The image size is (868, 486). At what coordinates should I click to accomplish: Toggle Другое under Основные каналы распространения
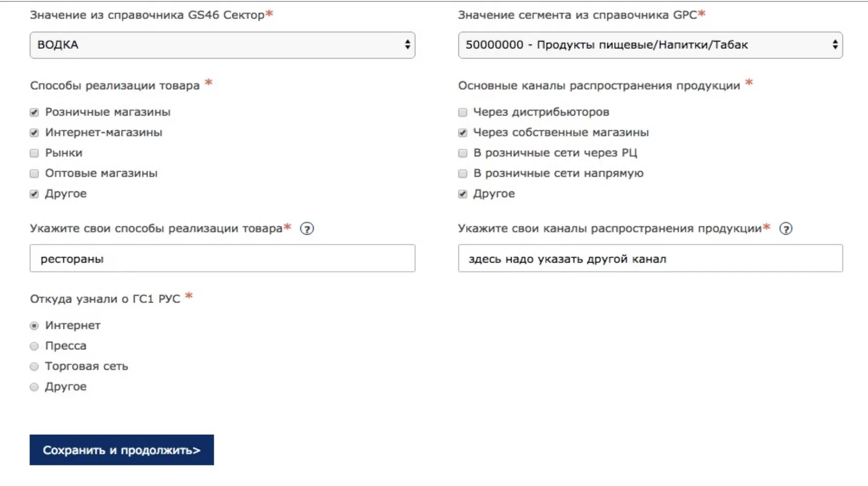click(x=462, y=194)
